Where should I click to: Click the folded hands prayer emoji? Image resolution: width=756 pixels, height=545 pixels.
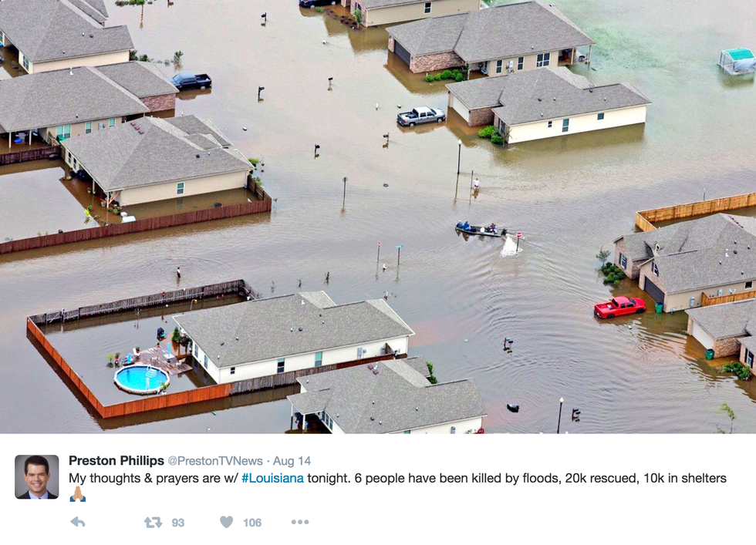pyautogui.click(x=77, y=494)
